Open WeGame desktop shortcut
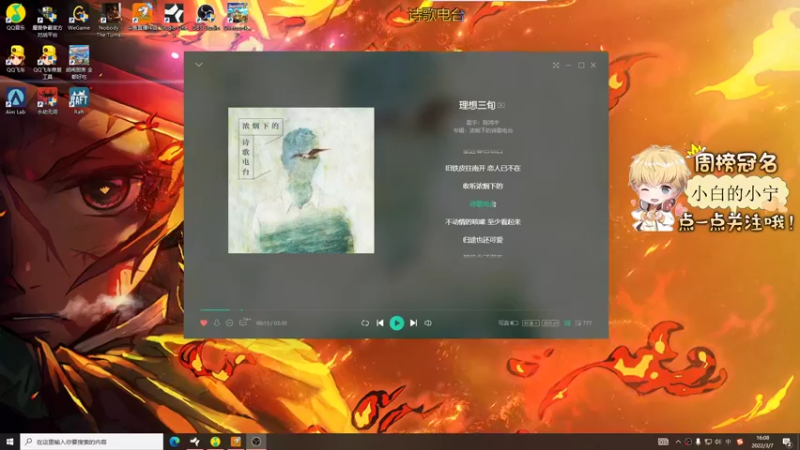 click(79, 17)
